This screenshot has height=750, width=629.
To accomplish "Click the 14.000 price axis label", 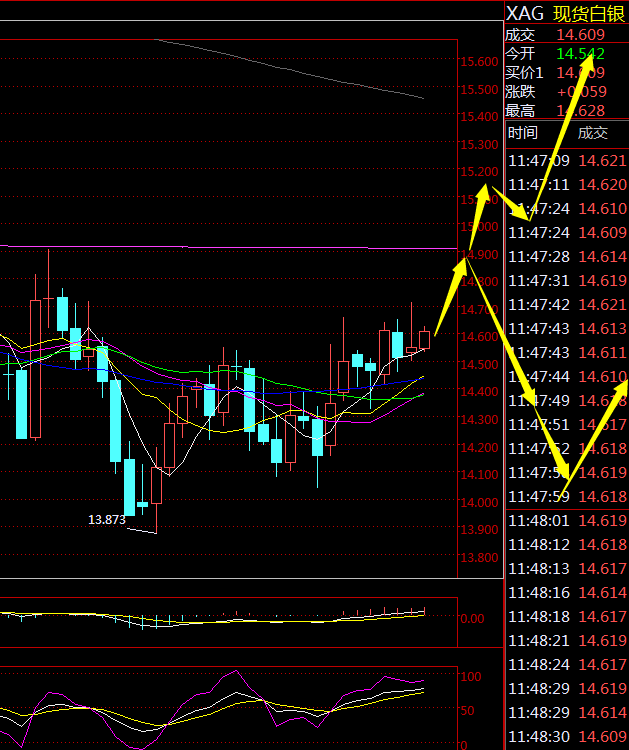I will (x=479, y=502).
